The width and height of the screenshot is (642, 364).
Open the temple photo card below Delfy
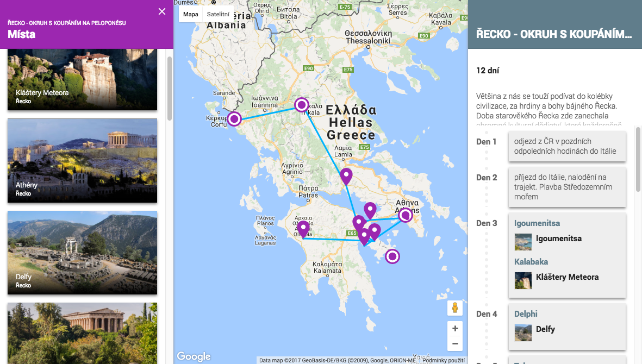tap(82, 334)
